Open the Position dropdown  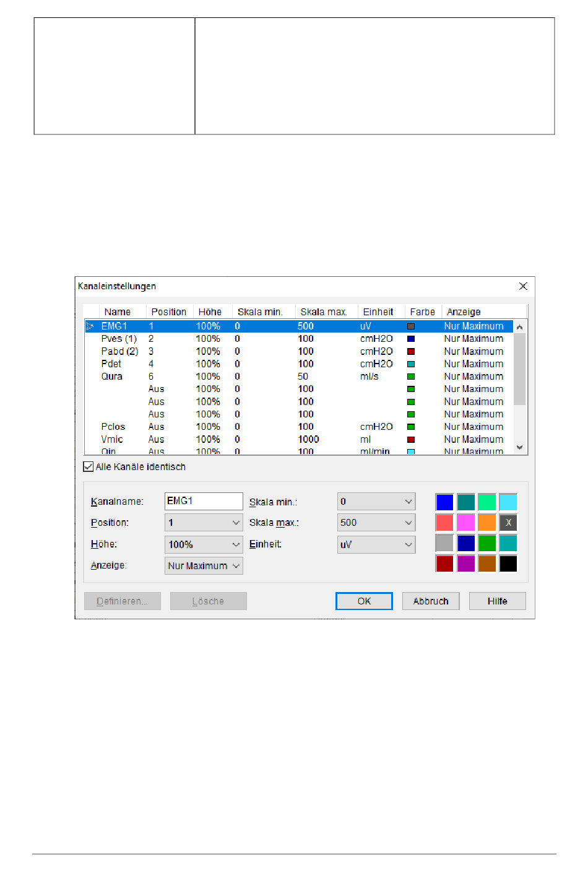[204, 523]
